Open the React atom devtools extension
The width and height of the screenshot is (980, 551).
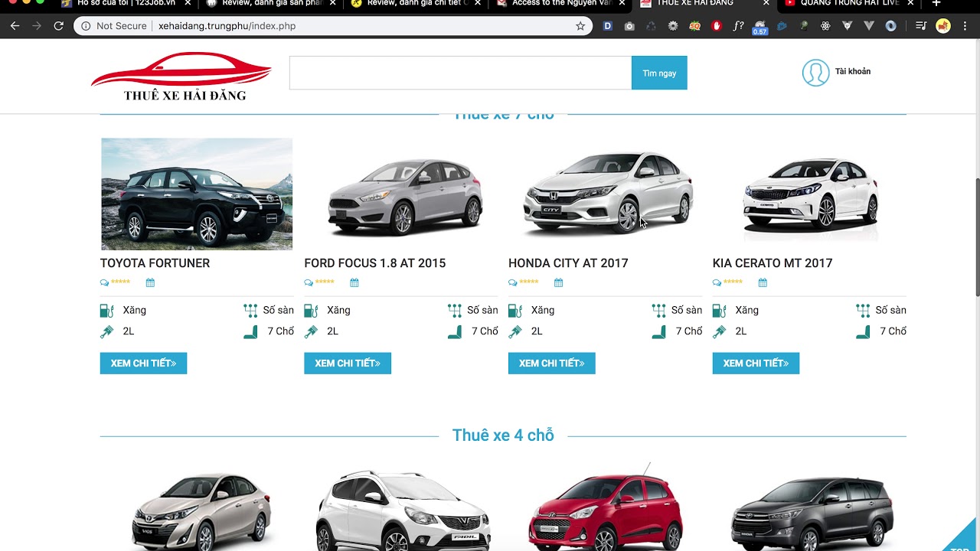825,26
